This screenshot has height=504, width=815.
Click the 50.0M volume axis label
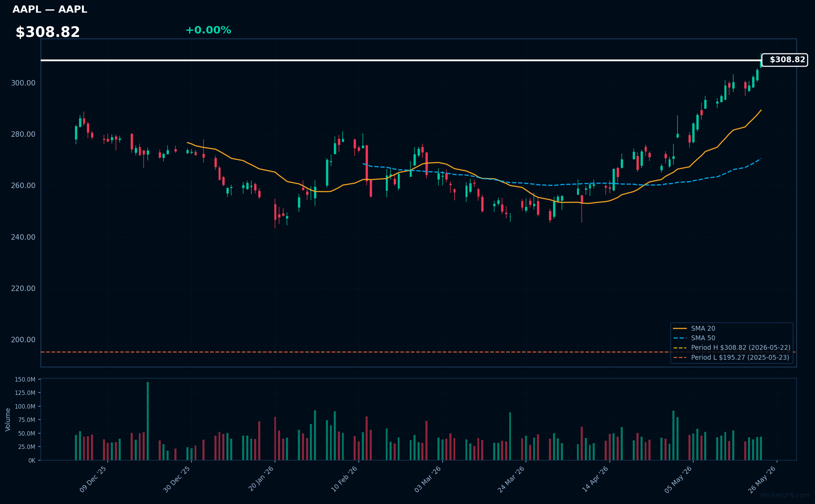26,434
